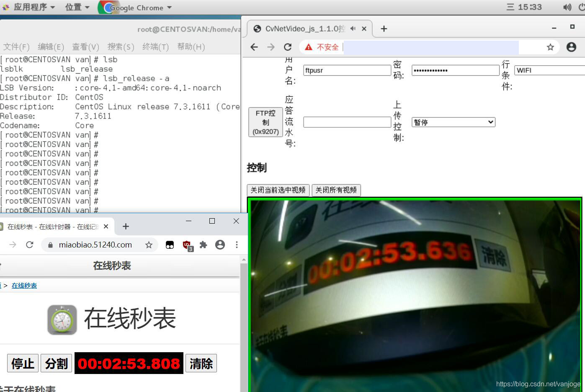This screenshot has height=392, width=585.
Task: Open a new tab in CvNetVideo Chrome window
Action: click(x=384, y=28)
